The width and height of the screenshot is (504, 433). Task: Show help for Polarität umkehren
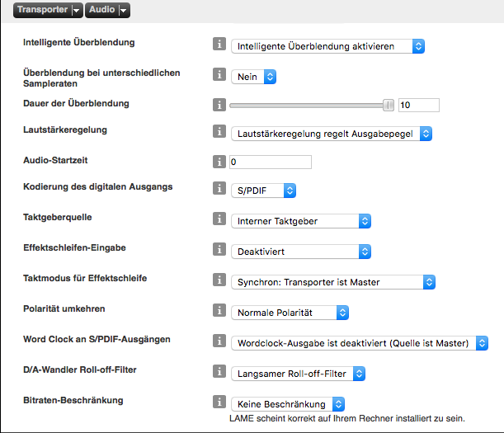(x=219, y=311)
